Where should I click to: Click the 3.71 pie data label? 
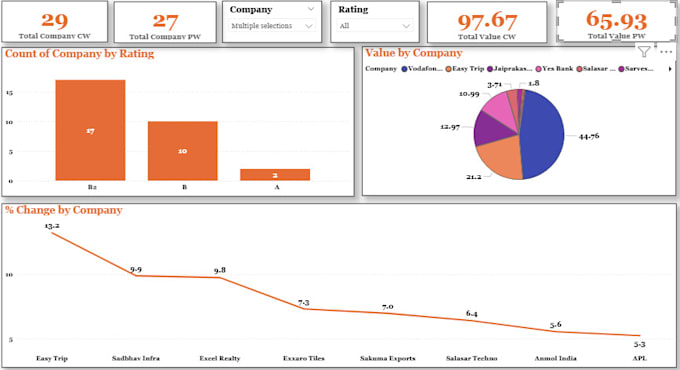[494, 85]
